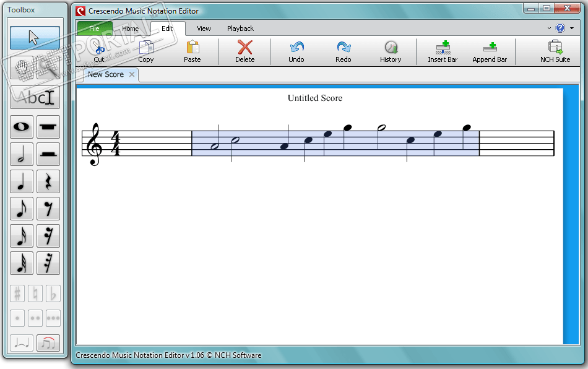The width and height of the screenshot is (588, 369).
Task: Cut the selected notes
Action: pyautogui.click(x=99, y=51)
